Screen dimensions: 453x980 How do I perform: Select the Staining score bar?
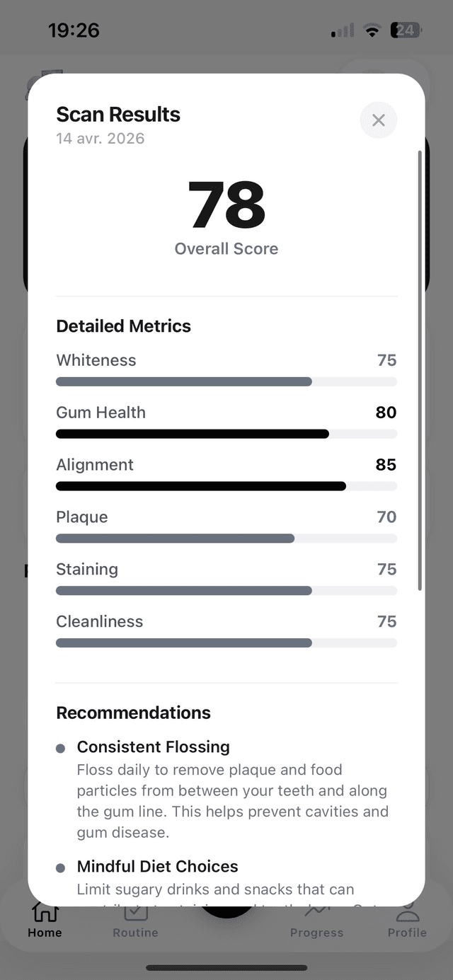click(226, 591)
